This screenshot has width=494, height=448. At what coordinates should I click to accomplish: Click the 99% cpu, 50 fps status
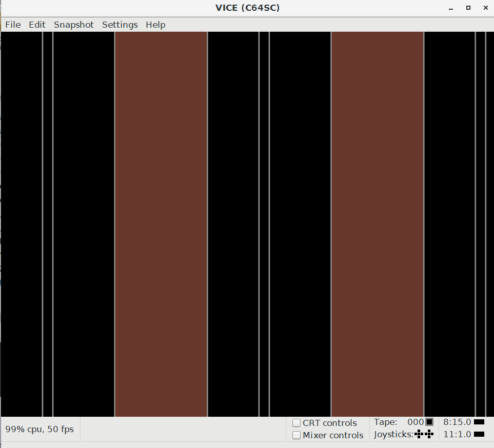click(39, 429)
